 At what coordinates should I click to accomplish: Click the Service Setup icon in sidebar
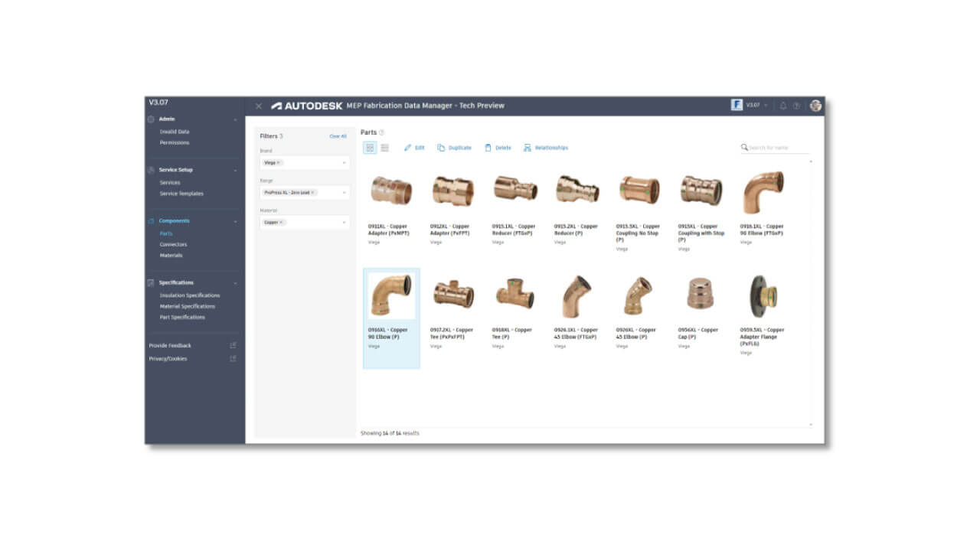pos(151,170)
